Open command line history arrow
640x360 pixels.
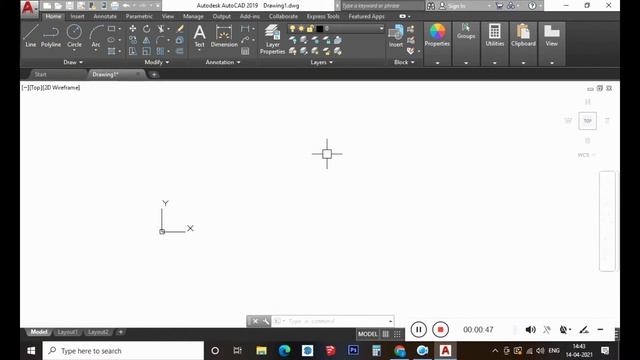pyautogui.click(x=390, y=321)
